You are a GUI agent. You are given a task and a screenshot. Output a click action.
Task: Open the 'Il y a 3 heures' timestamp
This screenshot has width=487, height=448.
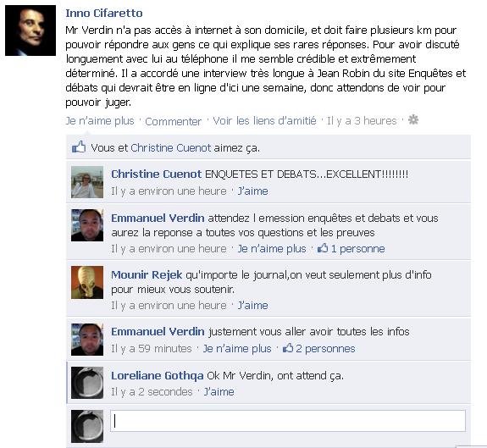pyautogui.click(x=362, y=121)
